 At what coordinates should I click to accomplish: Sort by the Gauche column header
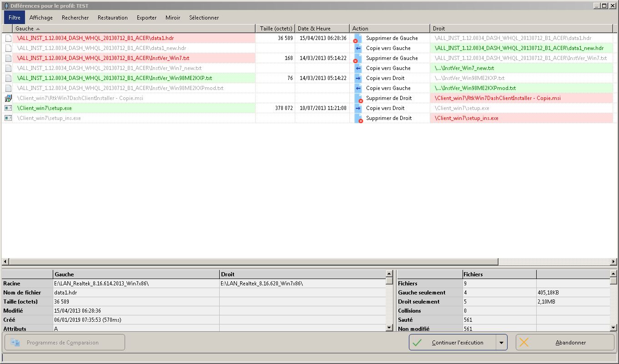click(134, 29)
